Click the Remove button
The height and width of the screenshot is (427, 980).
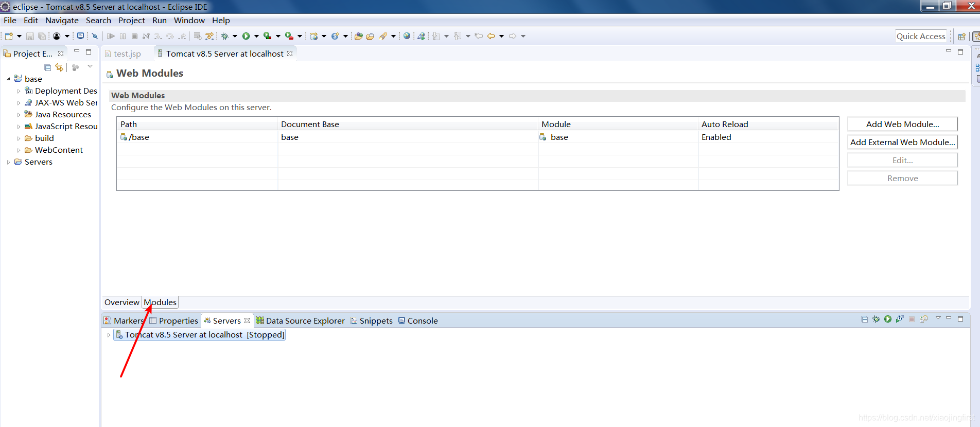902,178
